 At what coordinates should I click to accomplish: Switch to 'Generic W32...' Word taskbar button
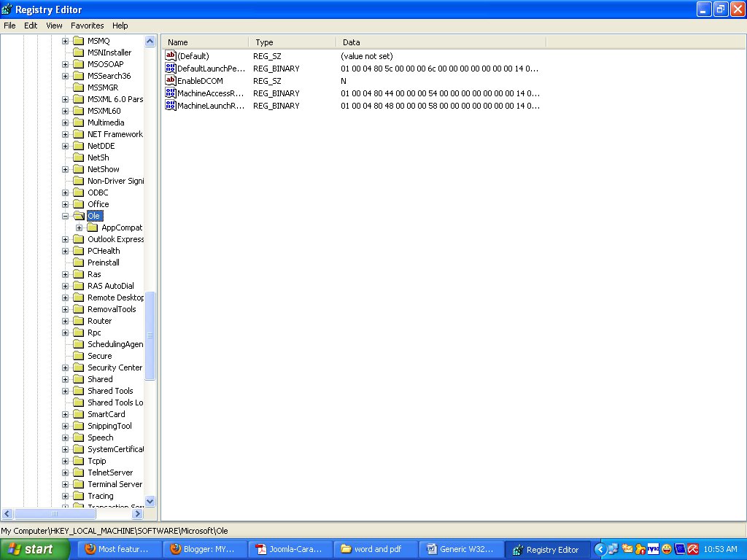click(461, 550)
